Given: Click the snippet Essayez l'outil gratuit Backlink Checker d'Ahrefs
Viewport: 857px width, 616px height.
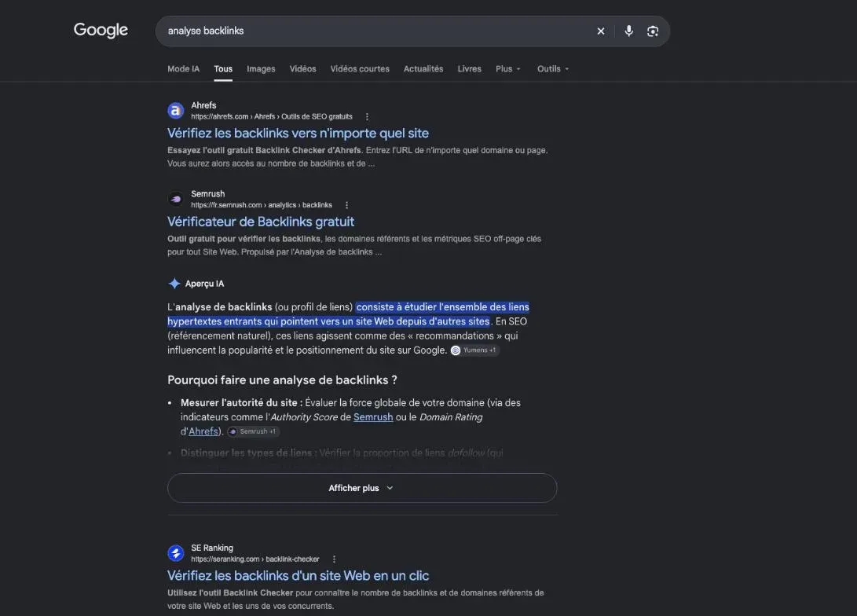Looking at the screenshot, I should click(264, 150).
